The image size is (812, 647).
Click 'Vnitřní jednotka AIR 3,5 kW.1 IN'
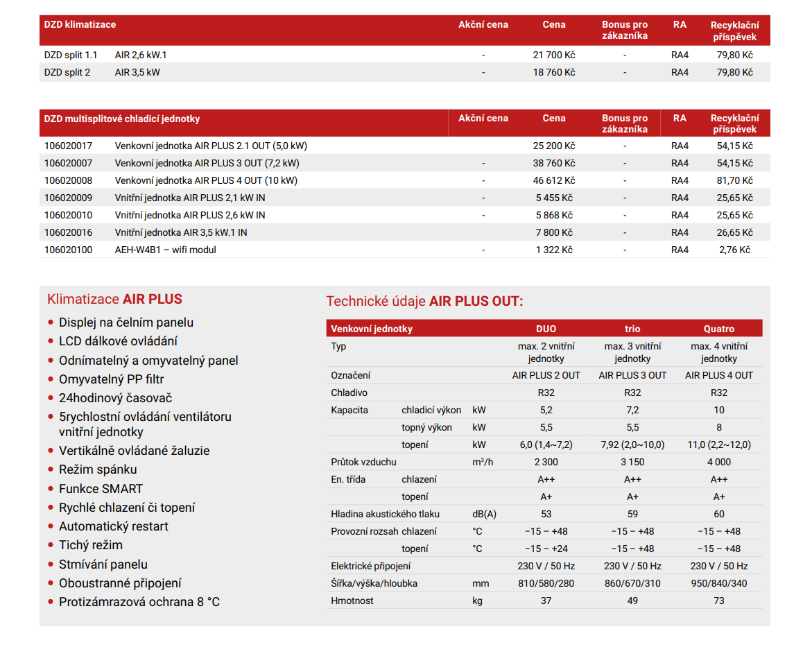(x=181, y=232)
